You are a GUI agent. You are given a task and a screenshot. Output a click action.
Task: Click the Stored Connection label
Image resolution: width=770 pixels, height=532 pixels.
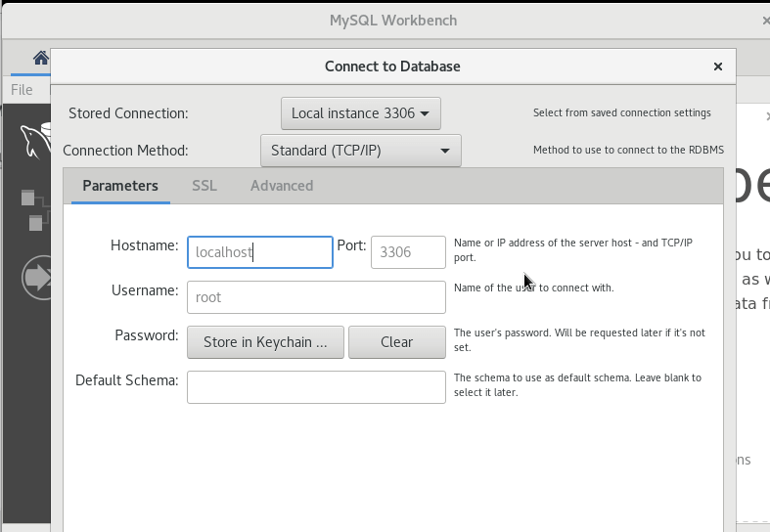pos(128,113)
